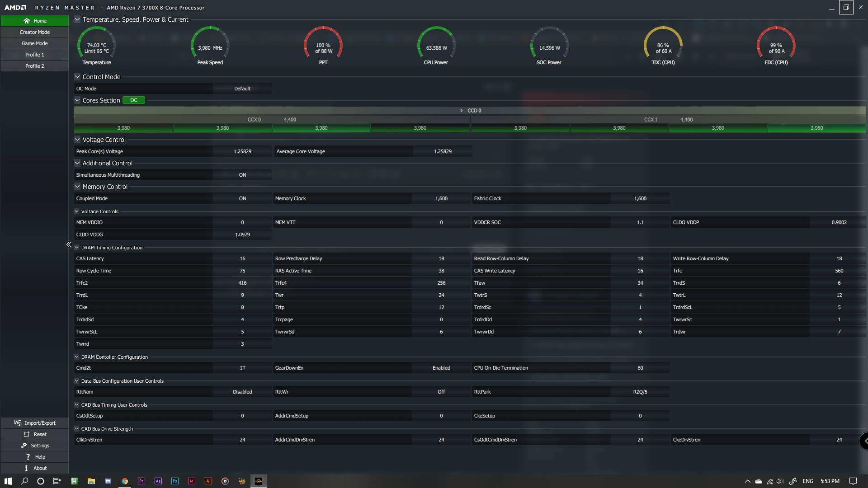Click the RttPark RZQ/5 value
This screenshot has width=868, height=488.
click(640, 392)
